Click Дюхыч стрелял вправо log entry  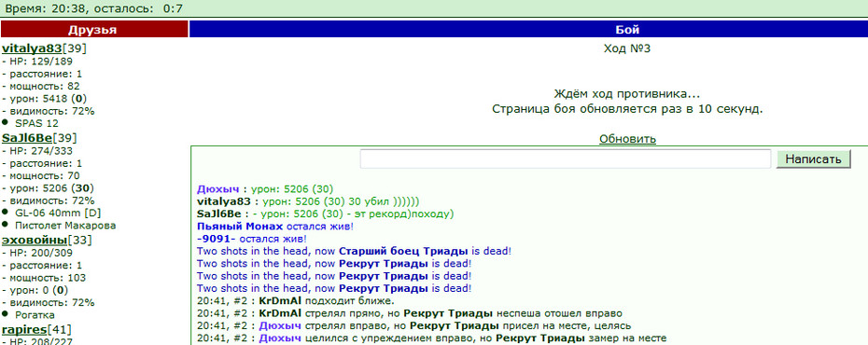pos(414,326)
